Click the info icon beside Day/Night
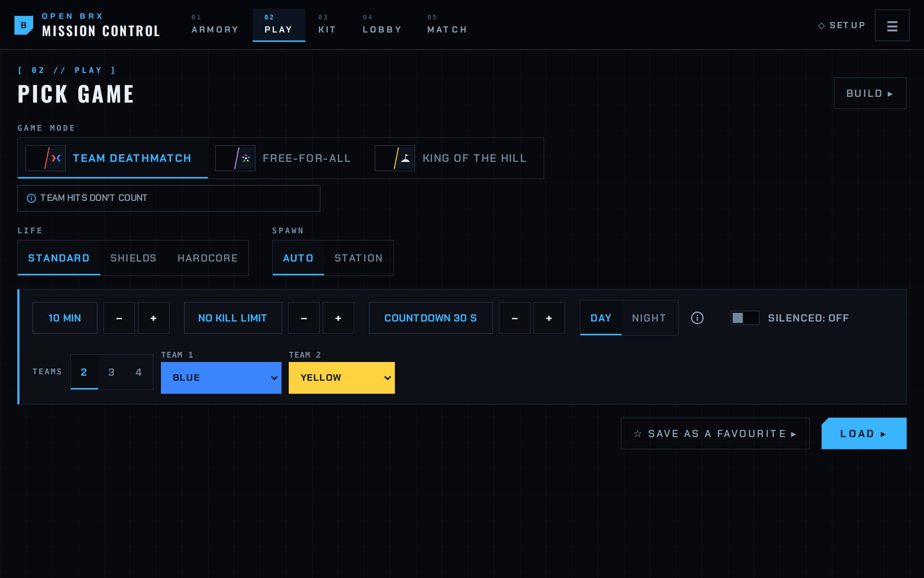The image size is (924, 578). [697, 318]
